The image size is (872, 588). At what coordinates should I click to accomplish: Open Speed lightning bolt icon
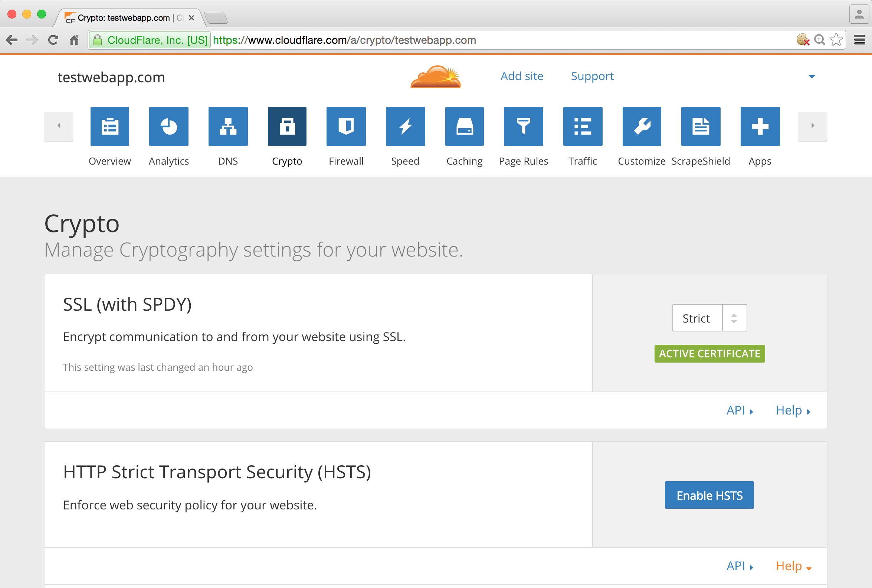[x=405, y=126]
